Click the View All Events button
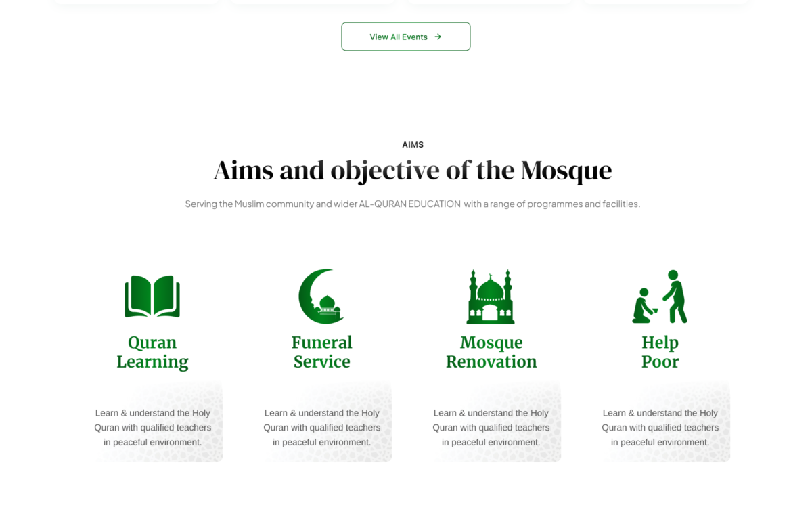 (406, 37)
